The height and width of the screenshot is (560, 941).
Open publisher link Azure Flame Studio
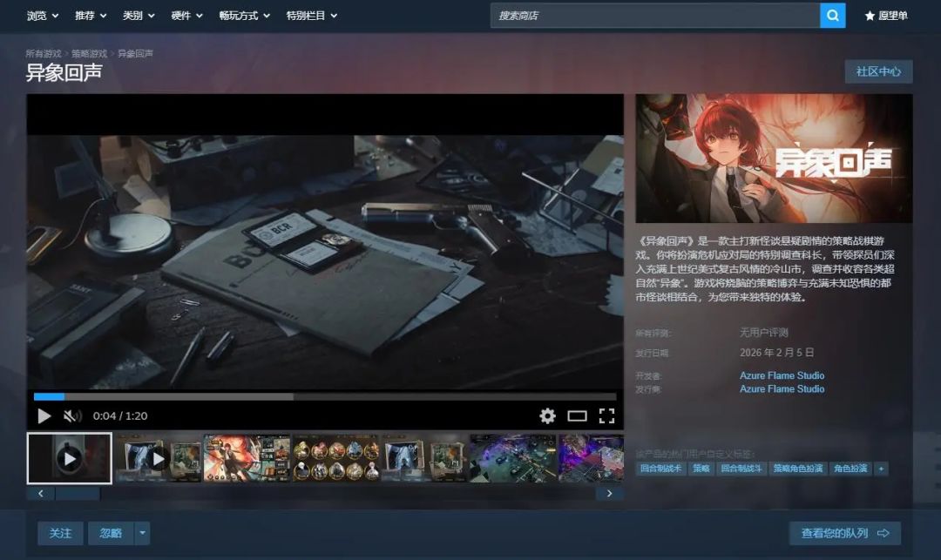point(782,389)
